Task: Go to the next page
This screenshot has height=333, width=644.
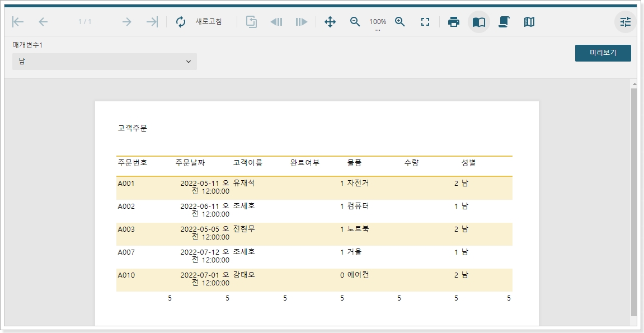Action: coord(126,22)
